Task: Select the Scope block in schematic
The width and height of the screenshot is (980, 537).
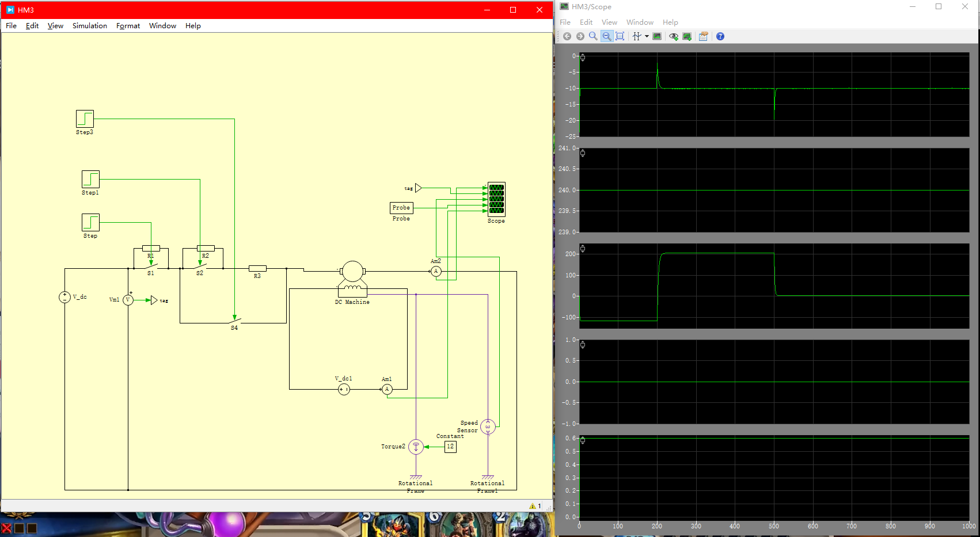Action: pyautogui.click(x=496, y=199)
